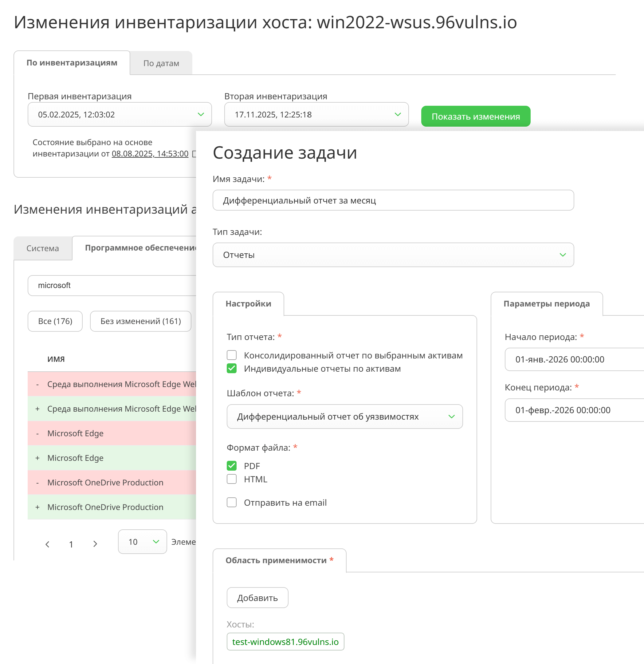The height and width of the screenshot is (664, 644).
Task: Switch to the 'По датам' tab
Action: pyautogui.click(x=161, y=63)
